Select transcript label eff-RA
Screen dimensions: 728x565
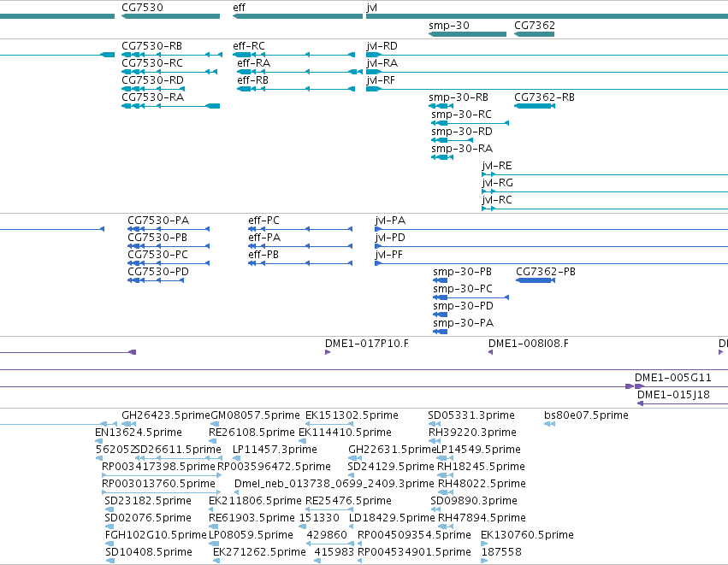coord(253,63)
